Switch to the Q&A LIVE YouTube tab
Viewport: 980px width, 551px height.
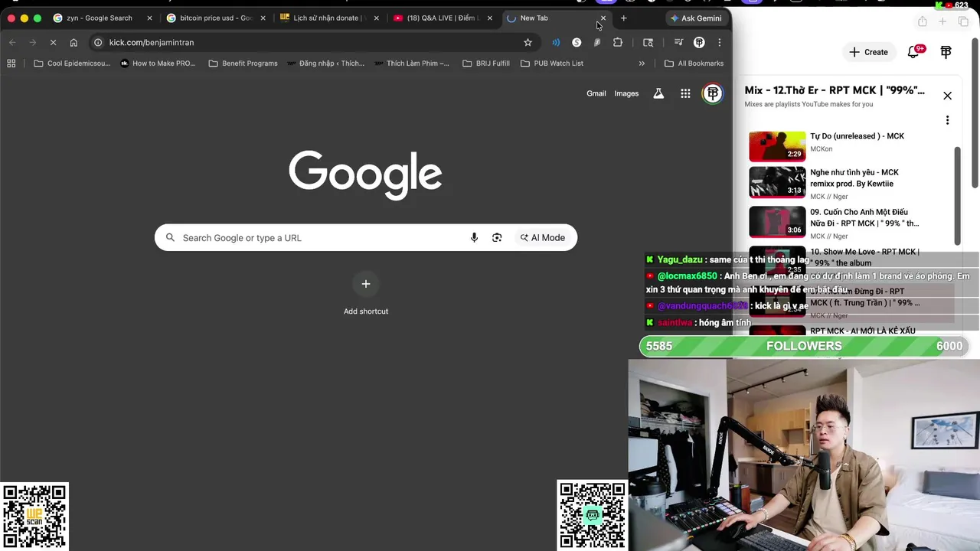[x=443, y=18]
